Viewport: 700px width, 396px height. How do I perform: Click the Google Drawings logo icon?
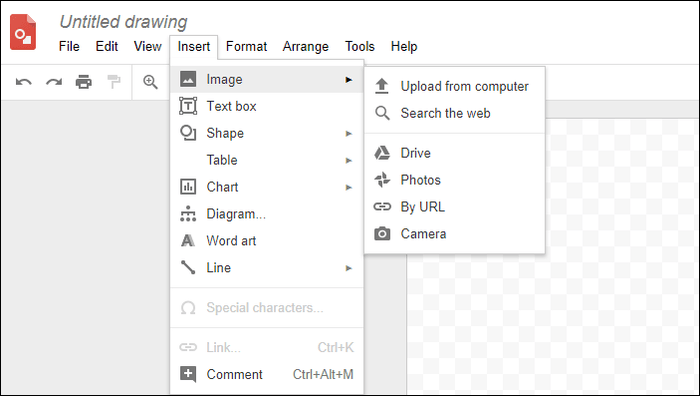[x=23, y=32]
